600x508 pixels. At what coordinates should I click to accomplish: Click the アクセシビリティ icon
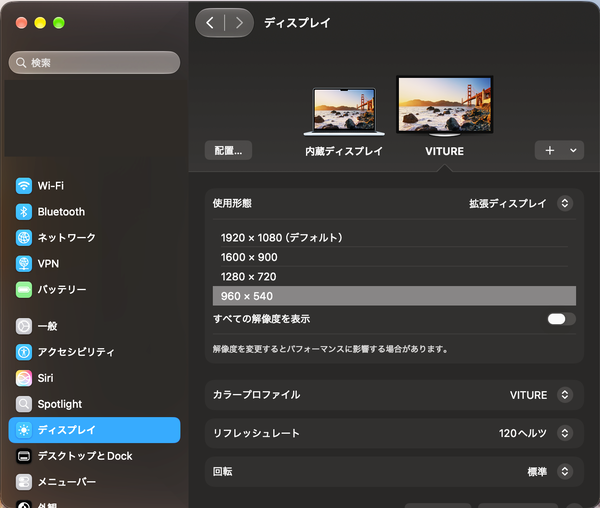(24, 352)
